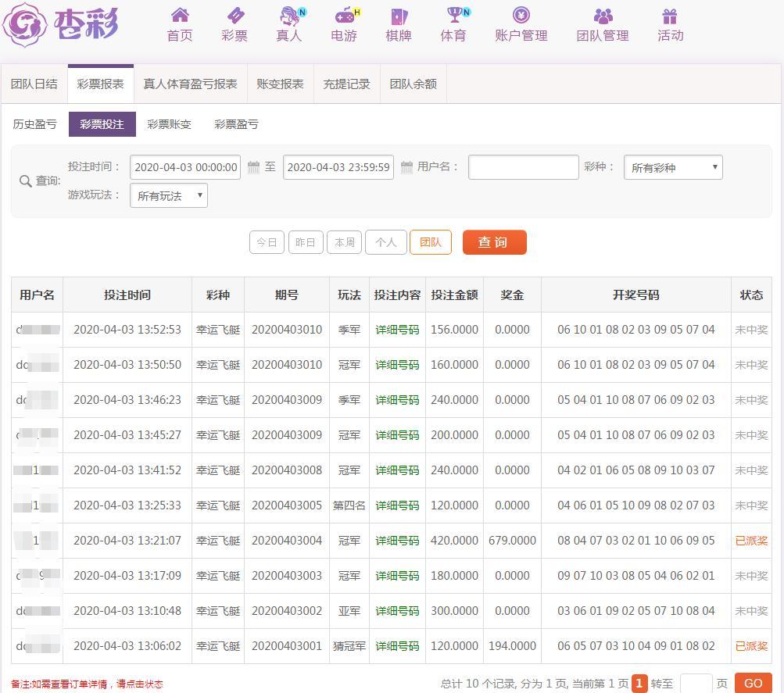Switch to the 账变报表 tab

coord(280,84)
